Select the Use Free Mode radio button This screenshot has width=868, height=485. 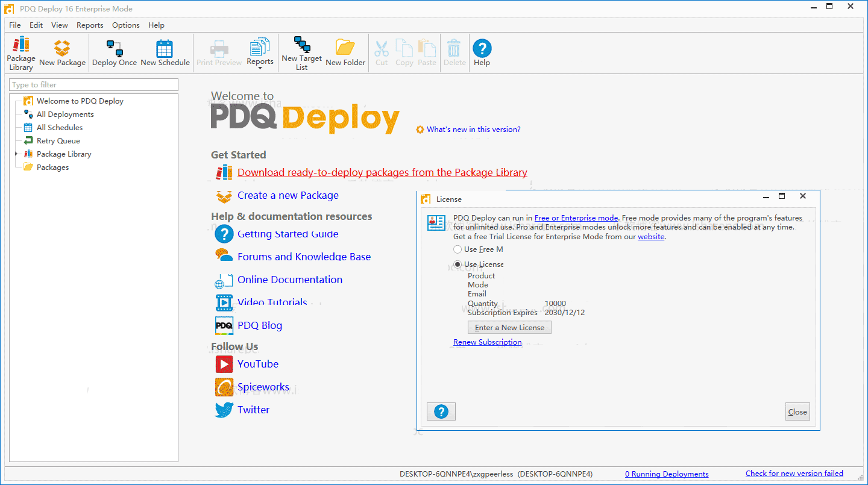click(458, 249)
